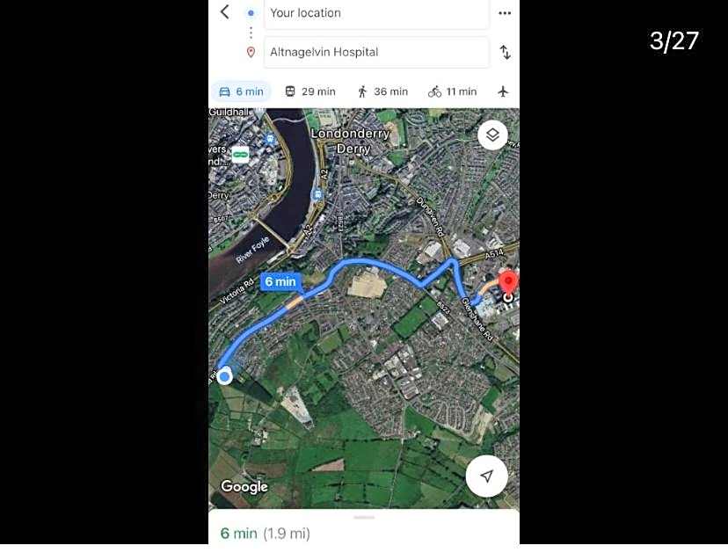The height and width of the screenshot is (560, 728).
Task: Select the flight travel mode icon
Action: pos(503,91)
